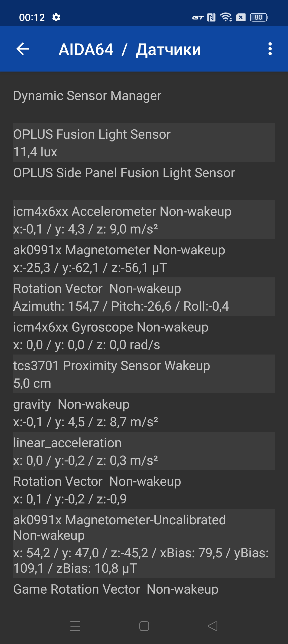
Task: Tap the OPLUS Fusion Light Sensor row
Action: point(144,142)
